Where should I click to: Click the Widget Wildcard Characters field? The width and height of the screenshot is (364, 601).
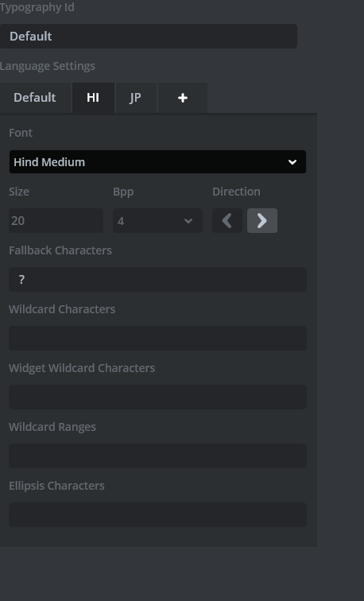(x=157, y=397)
